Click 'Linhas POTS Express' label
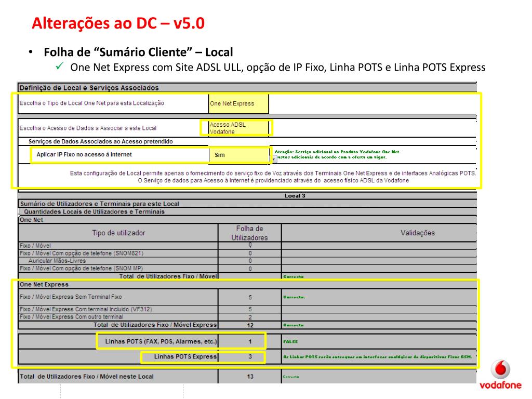 185,357
